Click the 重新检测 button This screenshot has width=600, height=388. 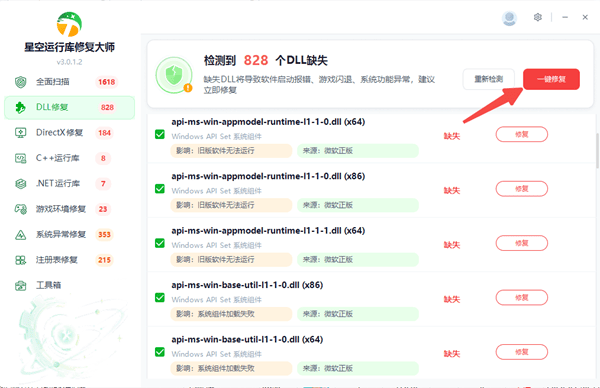click(x=489, y=79)
